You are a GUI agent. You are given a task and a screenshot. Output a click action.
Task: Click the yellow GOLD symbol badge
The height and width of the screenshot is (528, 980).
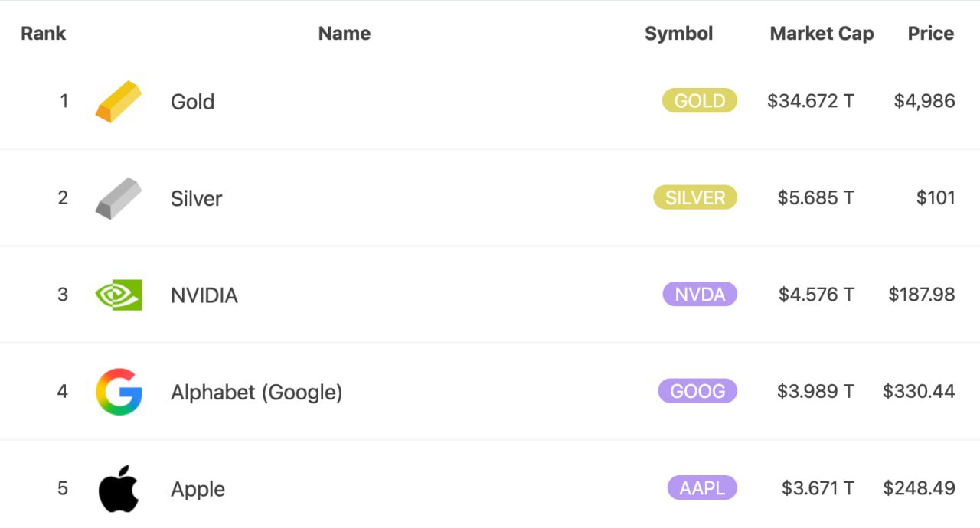coord(699,101)
